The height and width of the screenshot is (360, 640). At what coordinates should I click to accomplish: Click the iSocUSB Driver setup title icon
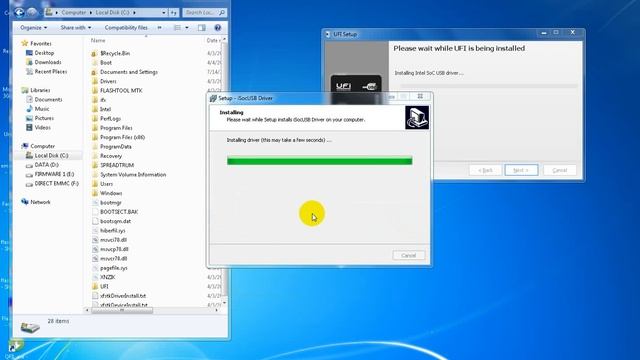coord(213,98)
